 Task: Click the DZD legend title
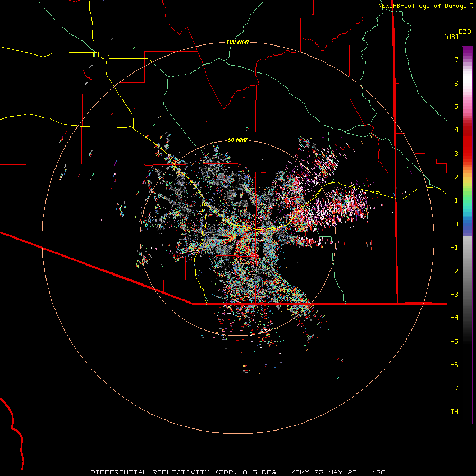pyautogui.click(x=465, y=32)
